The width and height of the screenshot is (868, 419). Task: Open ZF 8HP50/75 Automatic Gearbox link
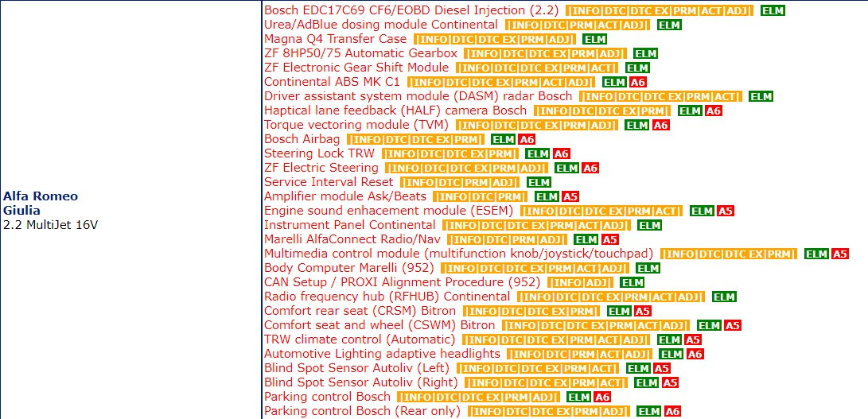(360, 53)
